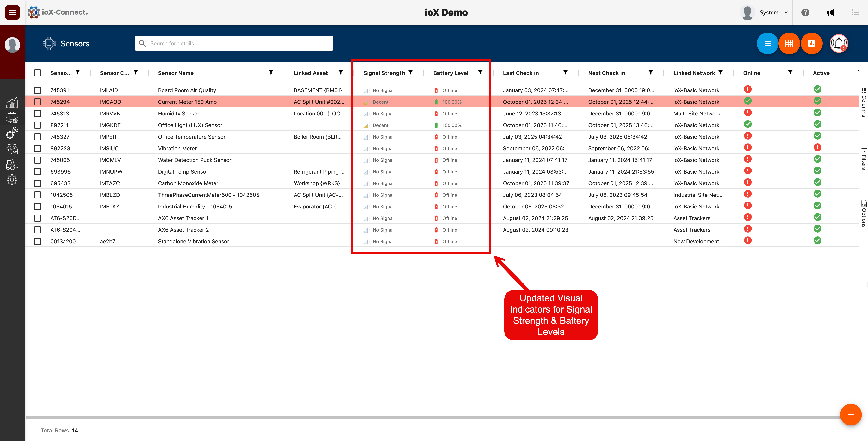The height and width of the screenshot is (441, 868).
Task: Click inside the Search for details field
Action: [x=234, y=43]
